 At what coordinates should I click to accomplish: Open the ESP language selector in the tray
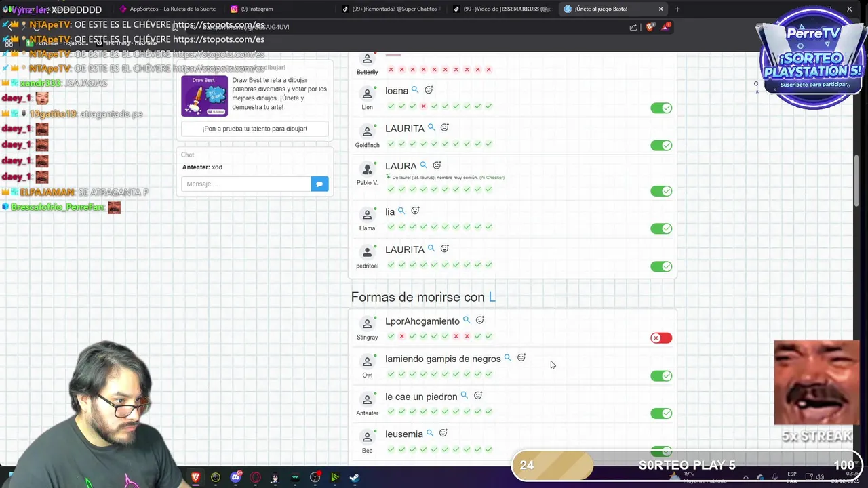tap(792, 477)
